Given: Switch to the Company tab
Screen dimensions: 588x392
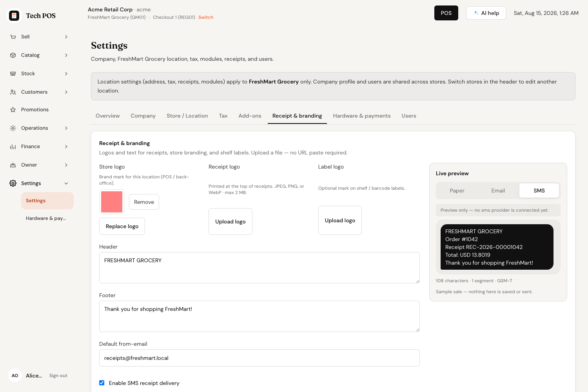Looking at the screenshot, I should point(143,116).
